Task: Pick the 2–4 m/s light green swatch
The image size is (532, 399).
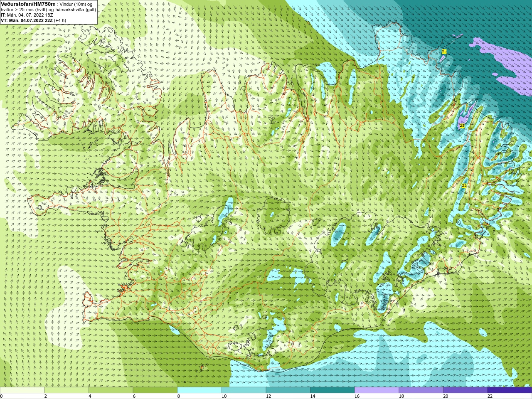Action: 66,390
